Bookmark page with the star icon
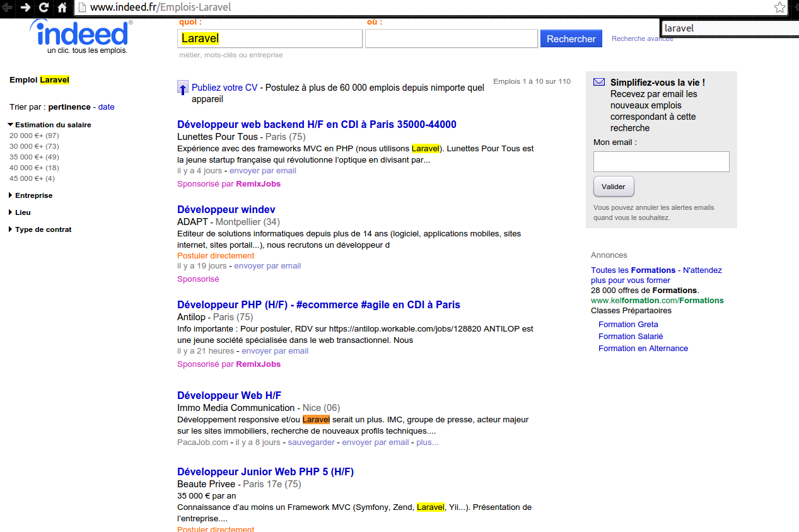This screenshot has height=532, width=799. click(780, 8)
